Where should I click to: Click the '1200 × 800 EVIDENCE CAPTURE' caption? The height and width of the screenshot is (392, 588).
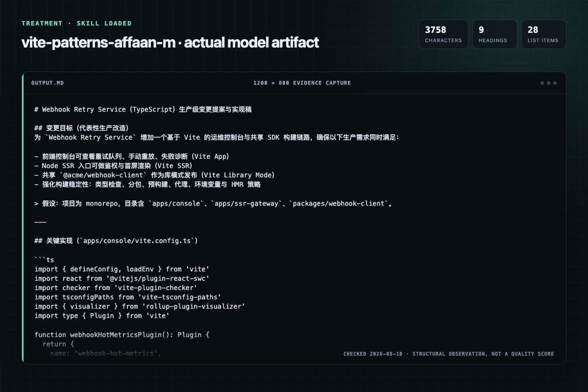tap(302, 83)
